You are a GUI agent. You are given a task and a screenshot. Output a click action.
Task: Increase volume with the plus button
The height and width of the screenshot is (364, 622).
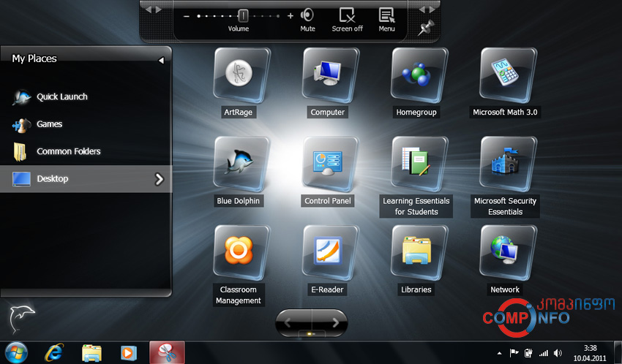point(291,16)
